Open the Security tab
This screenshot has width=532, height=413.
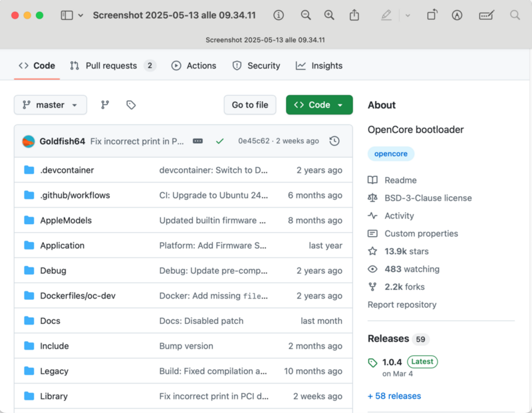coord(256,65)
